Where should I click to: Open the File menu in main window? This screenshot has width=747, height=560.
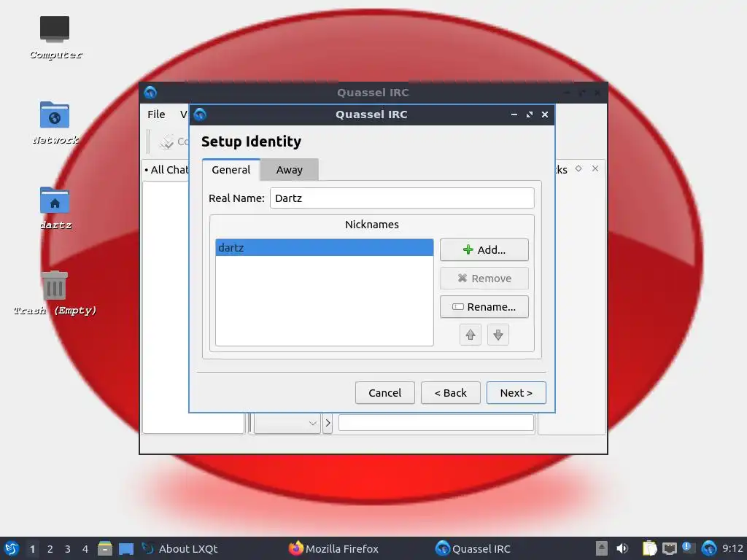[x=156, y=114]
